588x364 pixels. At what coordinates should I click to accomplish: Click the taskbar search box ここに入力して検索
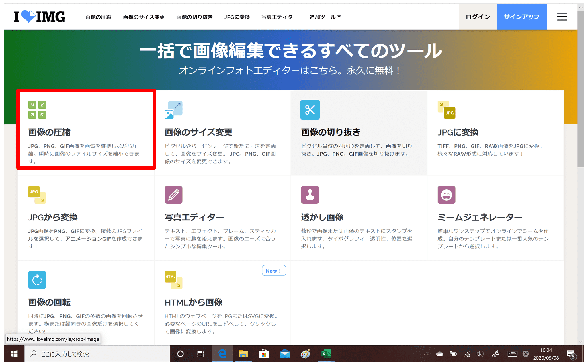[97, 354]
